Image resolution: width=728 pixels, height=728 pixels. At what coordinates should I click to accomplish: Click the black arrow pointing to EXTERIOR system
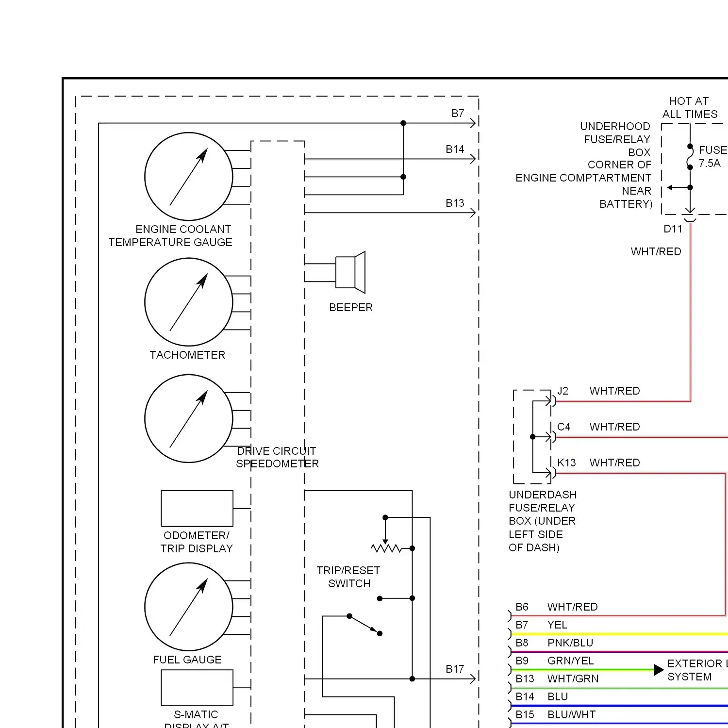pyautogui.click(x=659, y=670)
